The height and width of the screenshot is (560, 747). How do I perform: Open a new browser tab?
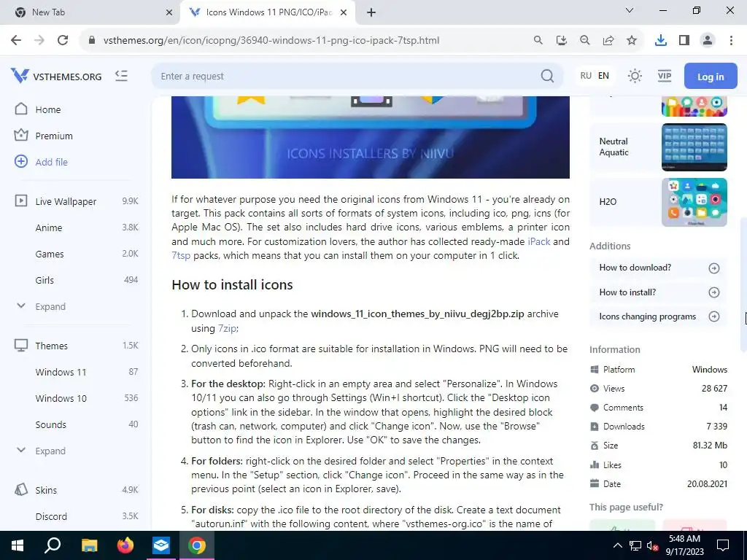[x=371, y=12]
